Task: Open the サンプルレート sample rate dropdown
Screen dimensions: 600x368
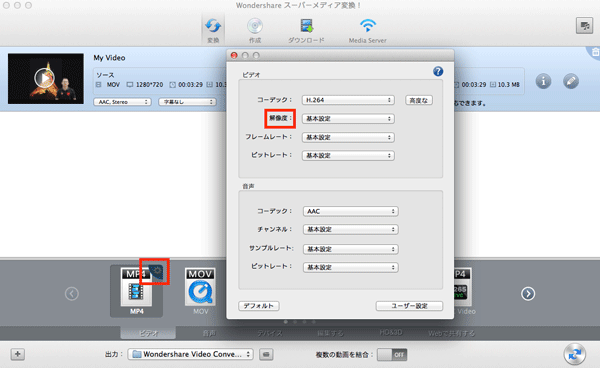Action: [351, 249]
